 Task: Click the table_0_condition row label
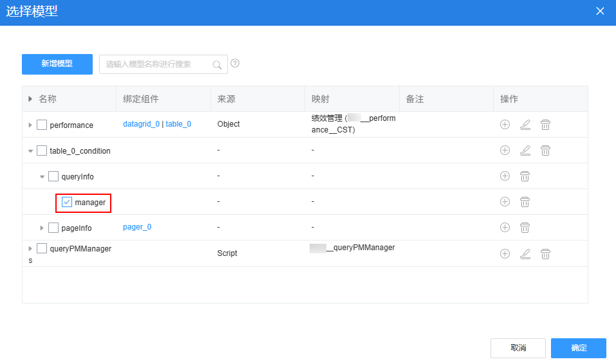tap(80, 150)
